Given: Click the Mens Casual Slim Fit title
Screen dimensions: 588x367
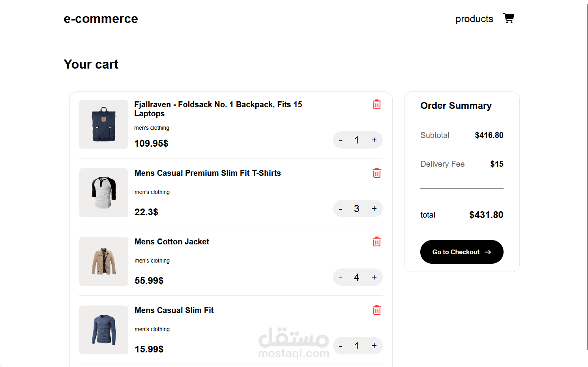Looking at the screenshot, I should 174,310.
